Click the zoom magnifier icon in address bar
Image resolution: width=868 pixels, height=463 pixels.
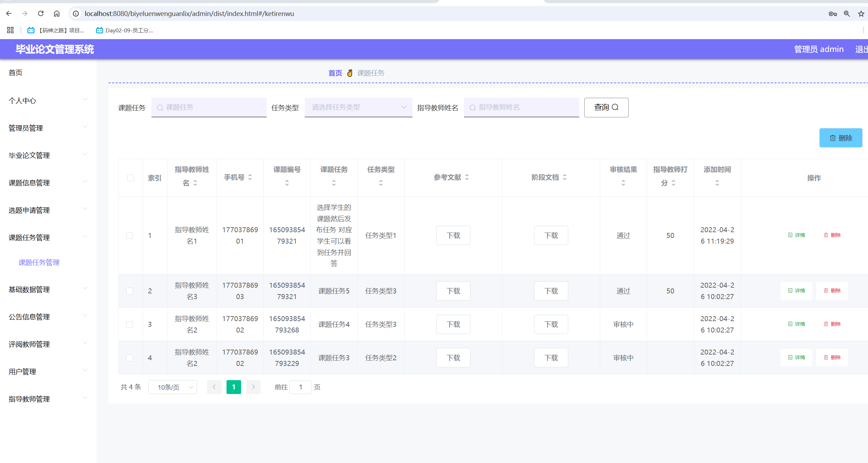[x=847, y=14]
